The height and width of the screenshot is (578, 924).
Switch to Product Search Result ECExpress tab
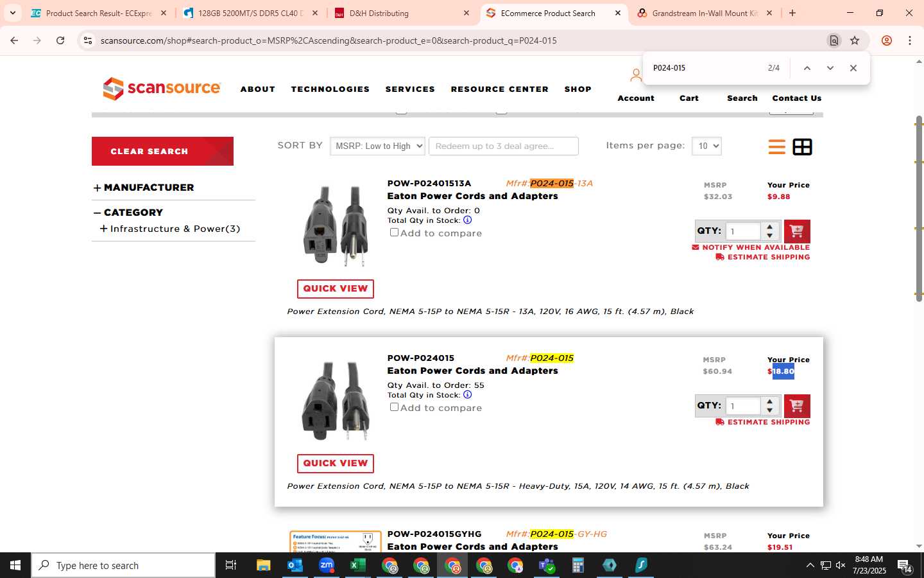98,13
